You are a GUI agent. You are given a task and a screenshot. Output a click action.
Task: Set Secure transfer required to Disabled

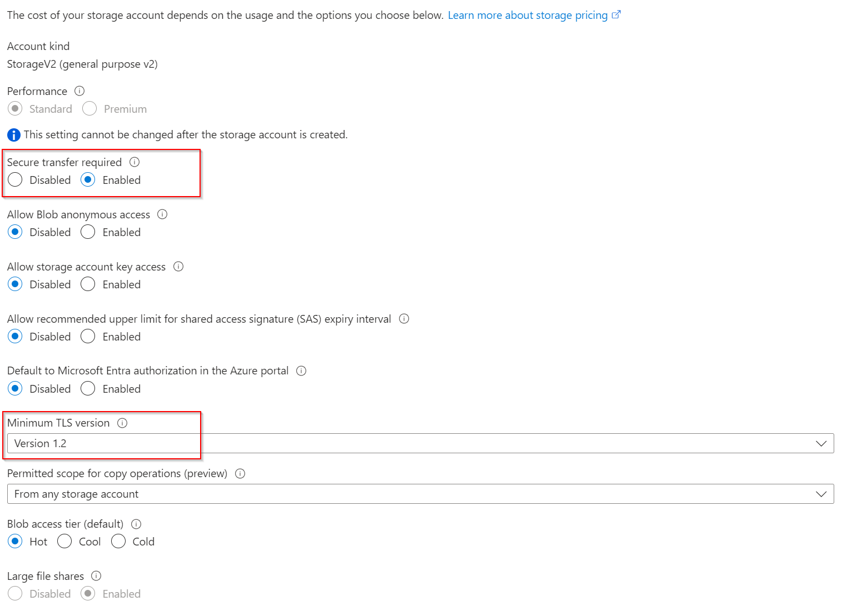pos(16,180)
